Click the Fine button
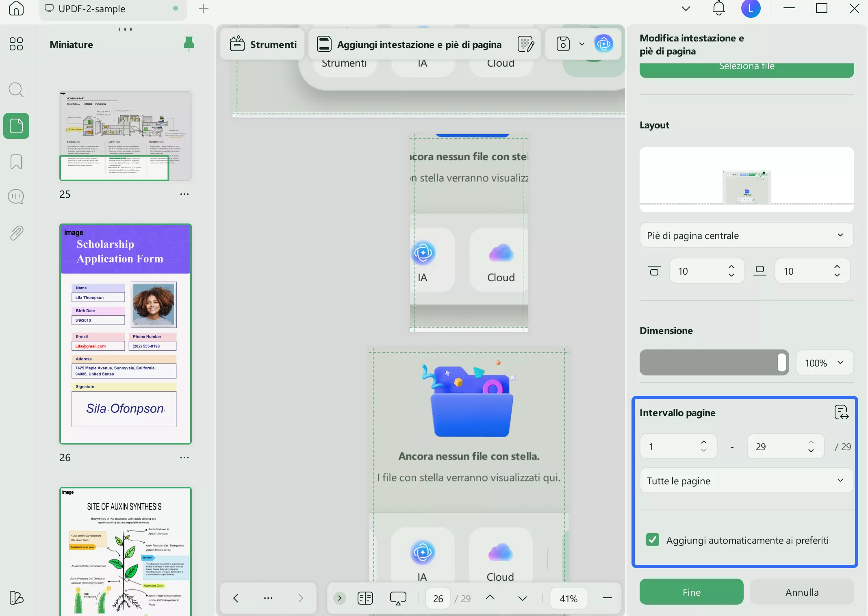The height and width of the screenshot is (616, 868). coord(691,592)
